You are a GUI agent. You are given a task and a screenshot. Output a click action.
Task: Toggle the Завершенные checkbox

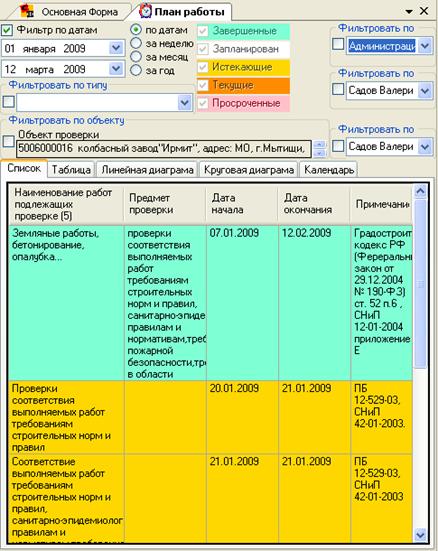pyautogui.click(x=203, y=31)
